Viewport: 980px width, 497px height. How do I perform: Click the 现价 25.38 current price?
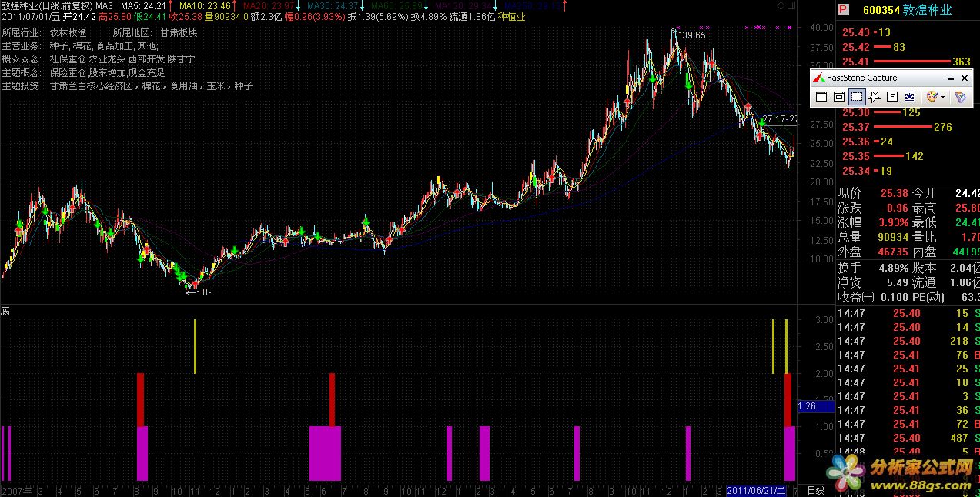(x=893, y=193)
